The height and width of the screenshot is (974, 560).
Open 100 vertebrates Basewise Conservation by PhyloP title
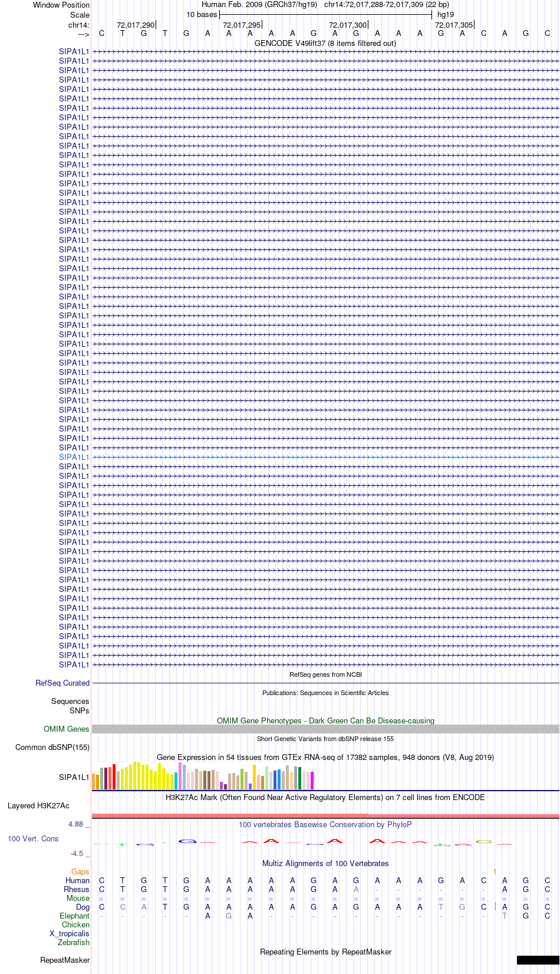pos(325,824)
